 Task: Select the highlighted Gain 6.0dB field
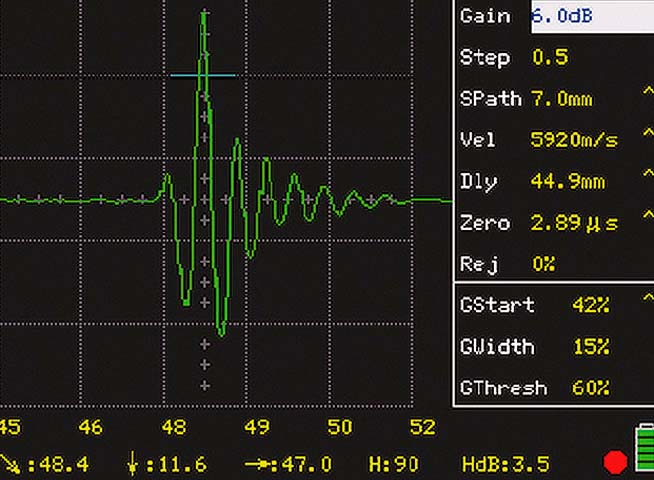(x=590, y=16)
